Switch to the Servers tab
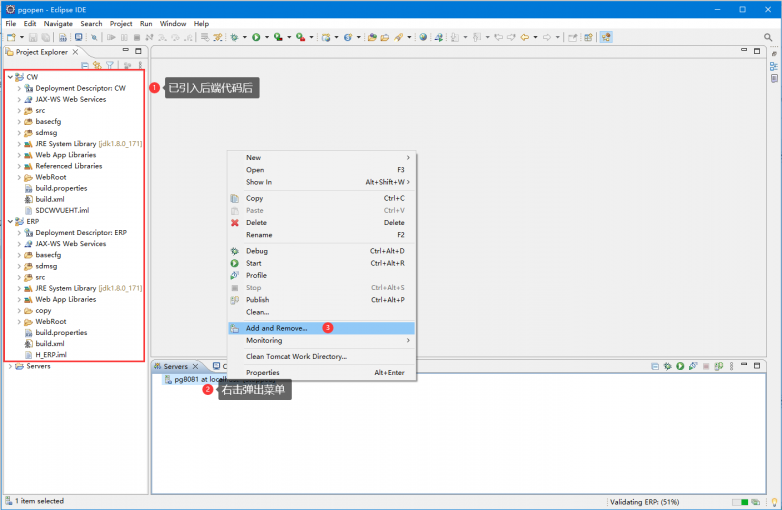 (x=174, y=367)
